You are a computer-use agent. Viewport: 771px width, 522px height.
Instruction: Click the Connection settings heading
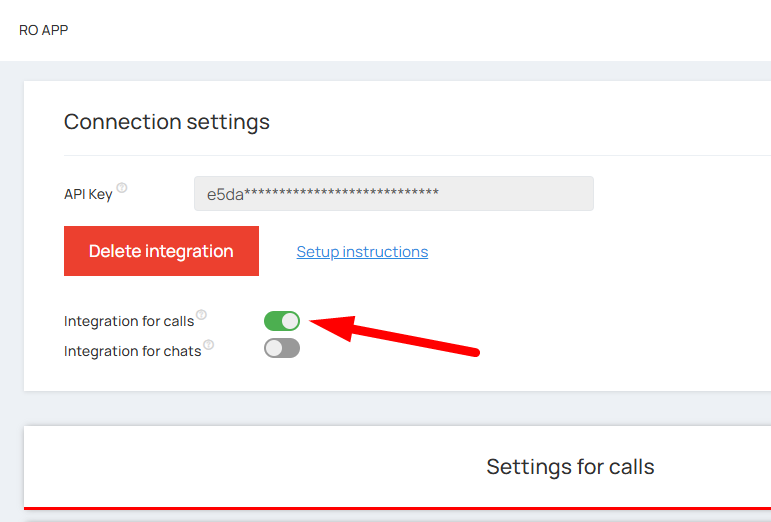point(167,122)
